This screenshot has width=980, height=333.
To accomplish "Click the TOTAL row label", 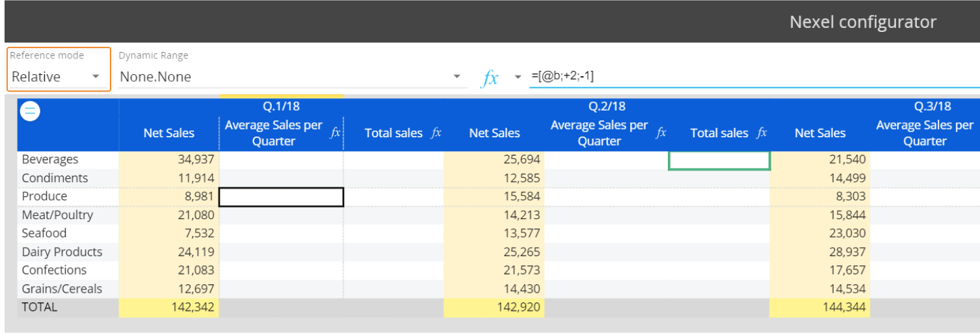I will click(x=40, y=307).
